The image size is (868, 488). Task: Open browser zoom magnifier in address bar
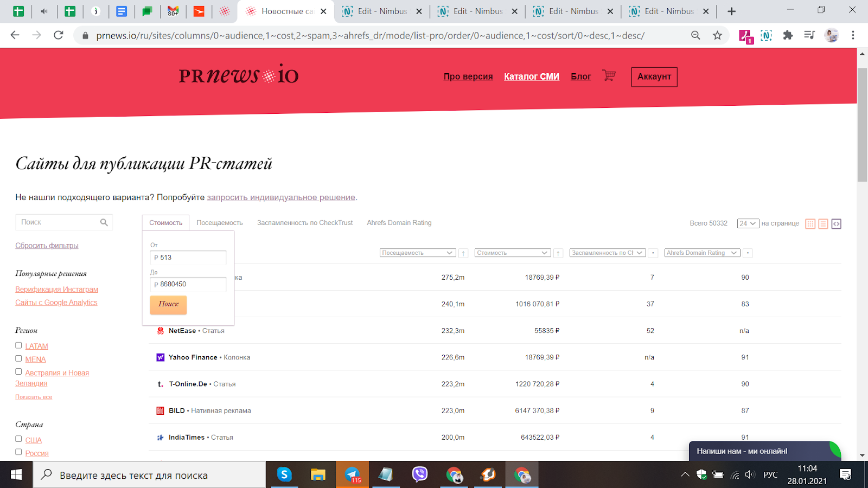(x=695, y=35)
